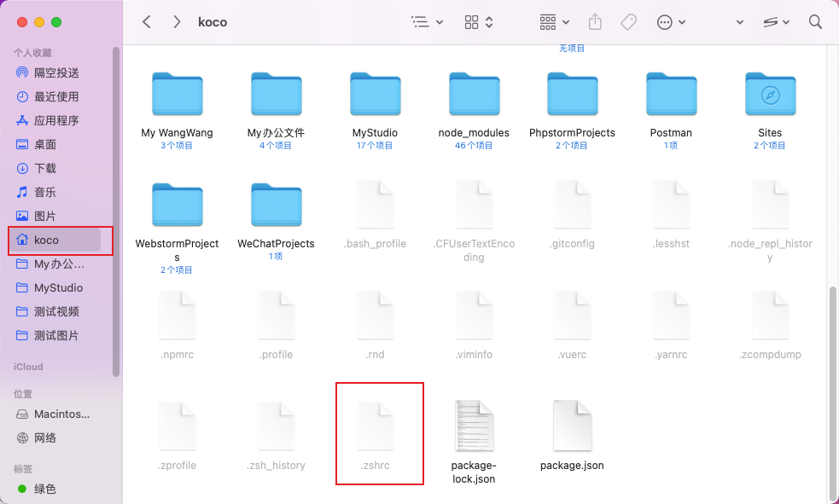Open the node_modules folder
839x504 pixels.
tap(474, 94)
